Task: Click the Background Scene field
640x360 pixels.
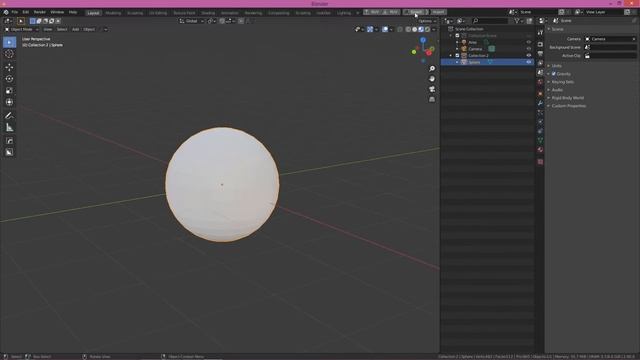Action: click(x=611, y=47)
